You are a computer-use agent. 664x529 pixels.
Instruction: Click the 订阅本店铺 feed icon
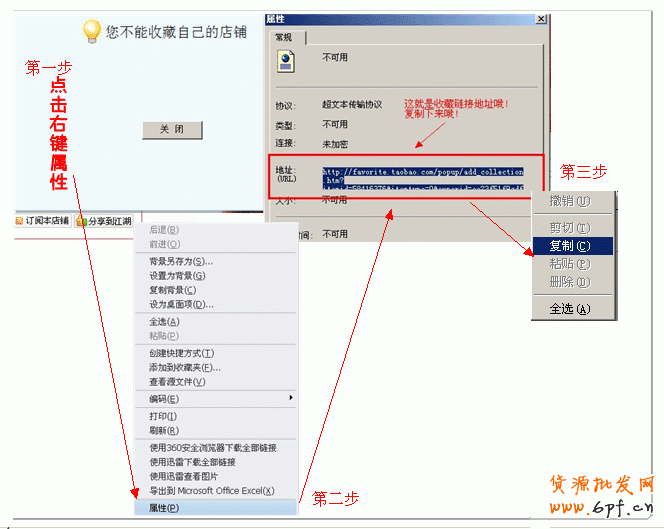tap(19, 221)
